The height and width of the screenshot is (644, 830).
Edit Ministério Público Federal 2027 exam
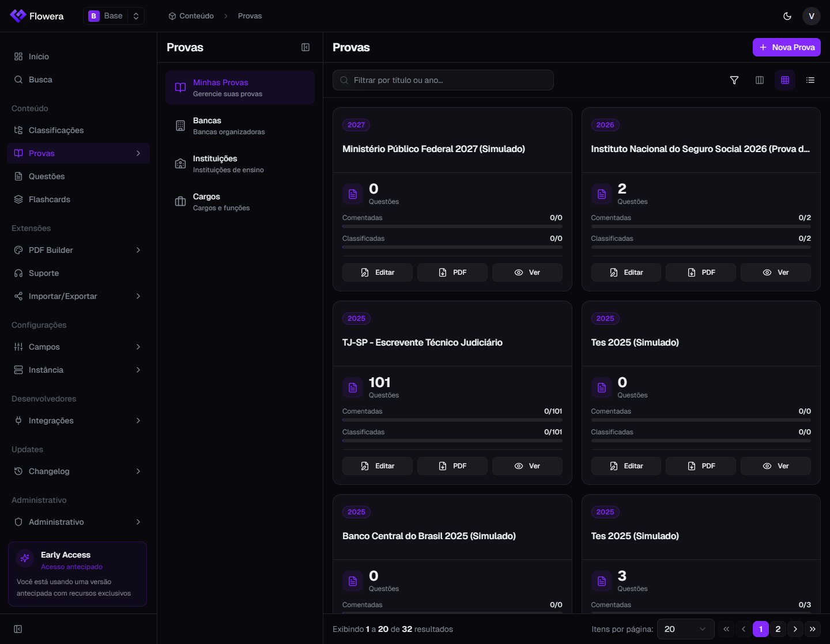coord(378,272)
